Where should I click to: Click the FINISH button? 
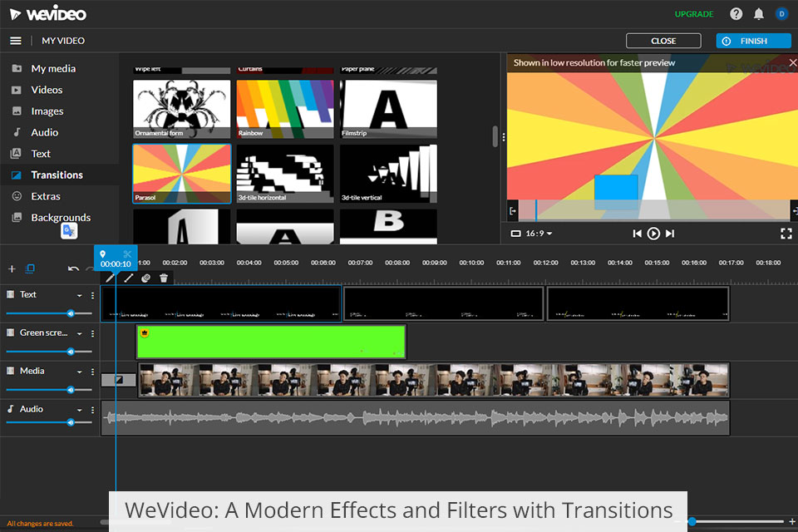coord(753,41)
